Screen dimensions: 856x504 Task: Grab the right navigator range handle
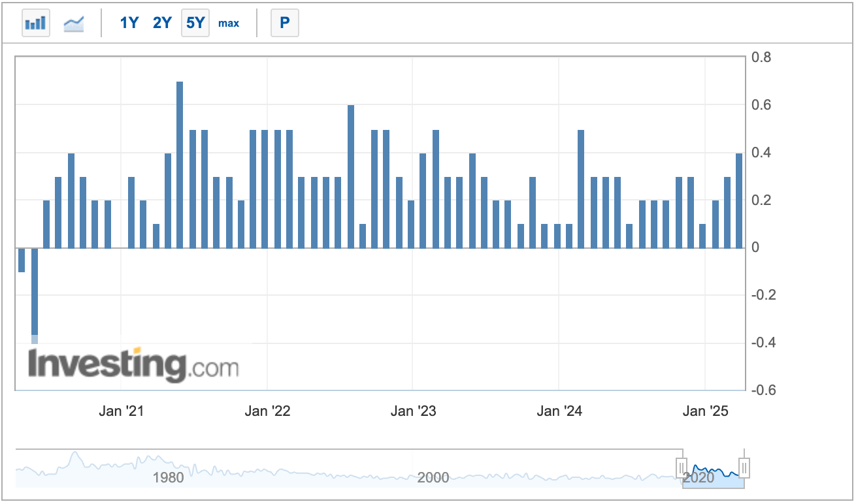744,467
